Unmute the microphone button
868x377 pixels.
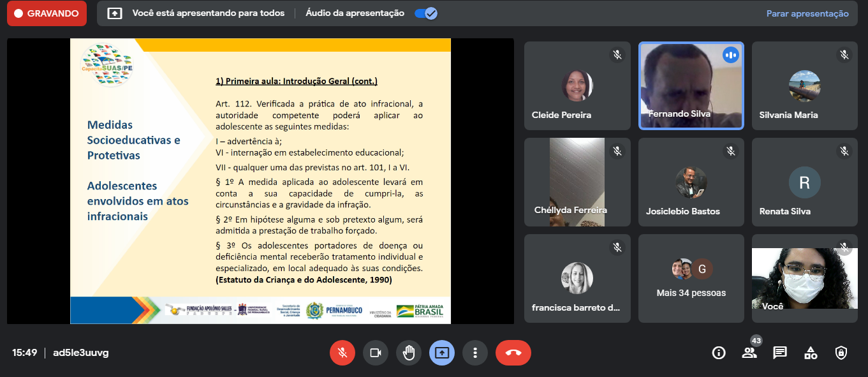[x=342, y=353]
